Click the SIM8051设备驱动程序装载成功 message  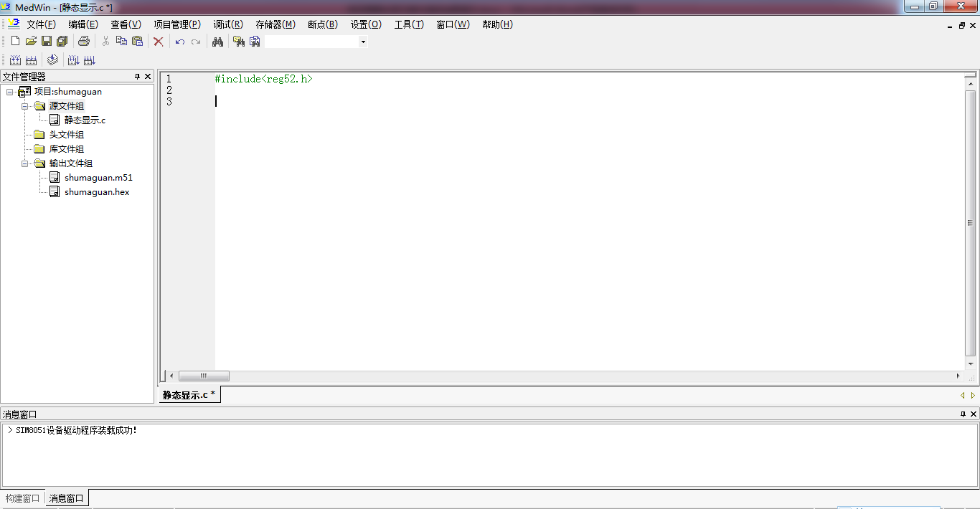pos(76,431)
